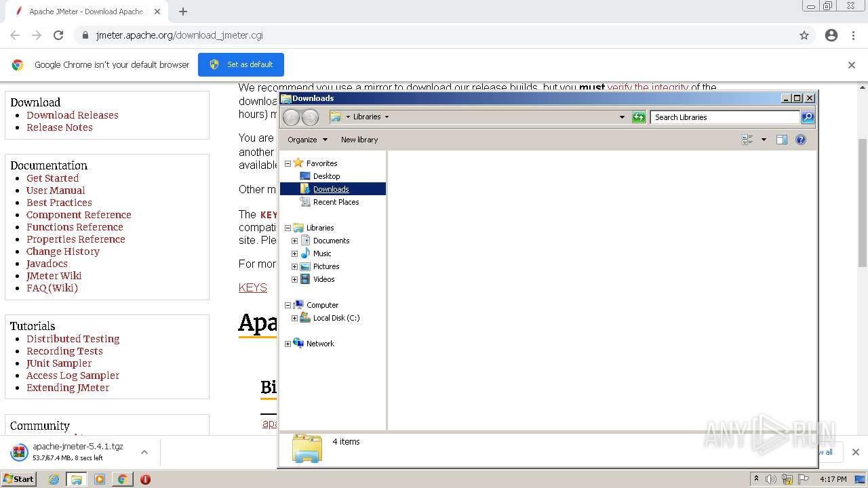Select the Videos library icon
Screen dimensions: 868x488
[305, 279]
